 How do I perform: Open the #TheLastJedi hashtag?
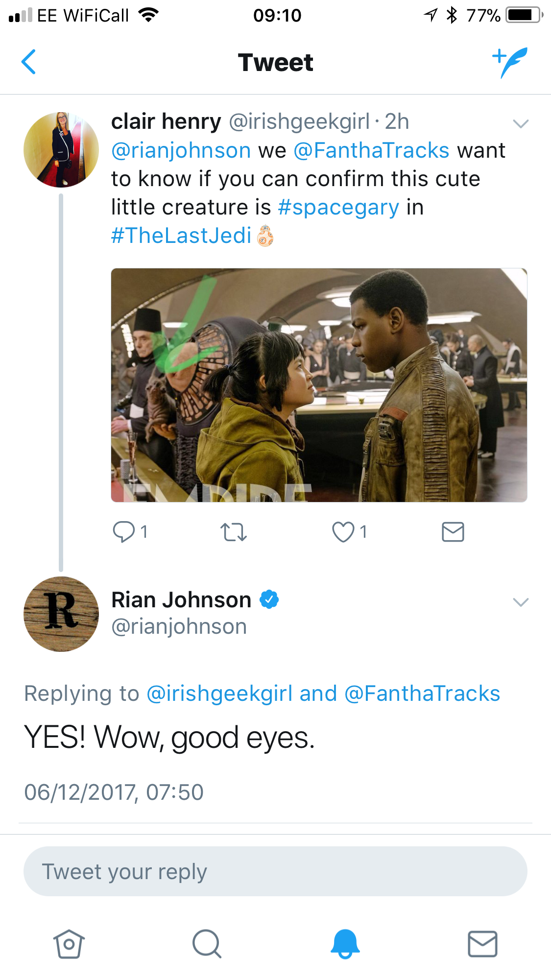[x=181, y=236]
